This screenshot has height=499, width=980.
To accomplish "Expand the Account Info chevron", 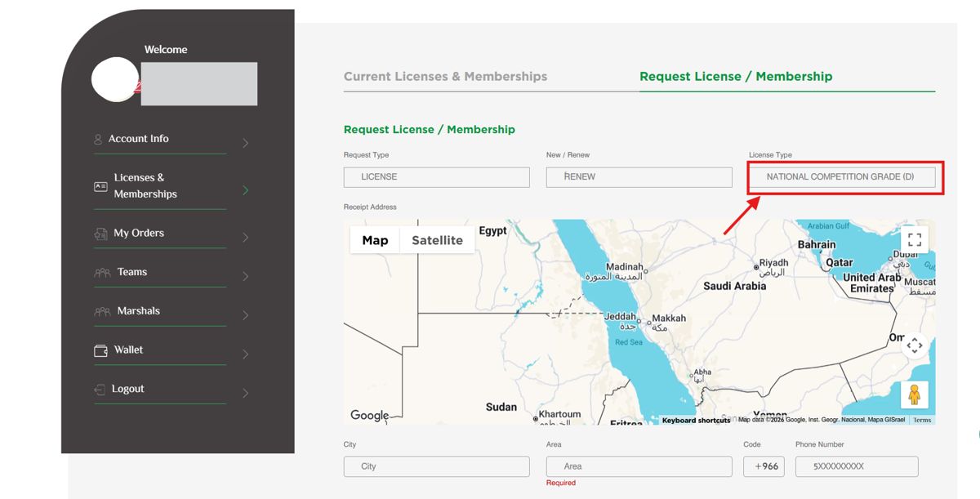I will (246, 144).
